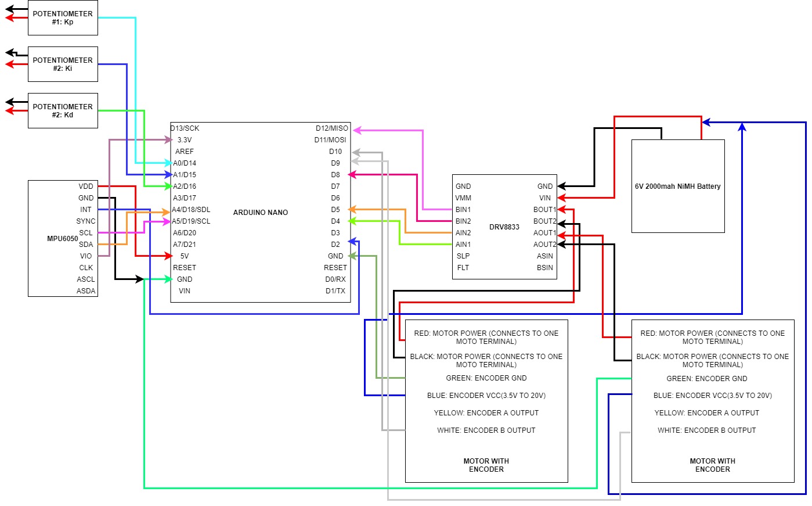Select the SLP pin on the DRV8833
812x506 pixels.
(x=463, y=256)
